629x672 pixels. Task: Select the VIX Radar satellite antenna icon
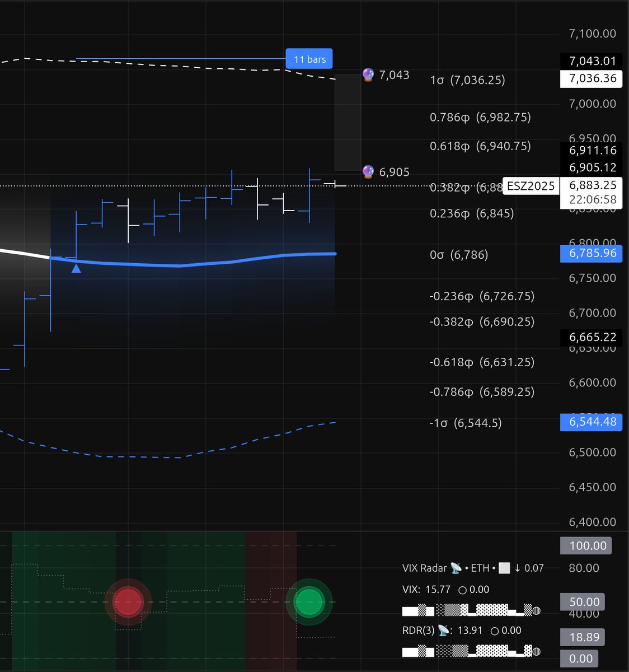pyautogui.click(x=456, y=568)
